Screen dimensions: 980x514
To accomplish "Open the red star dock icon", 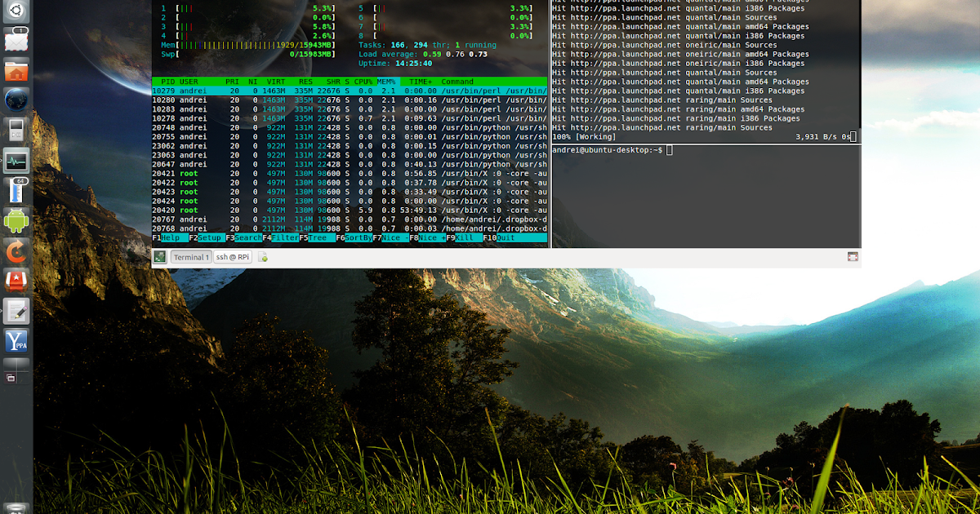I will tap(16, 281).
